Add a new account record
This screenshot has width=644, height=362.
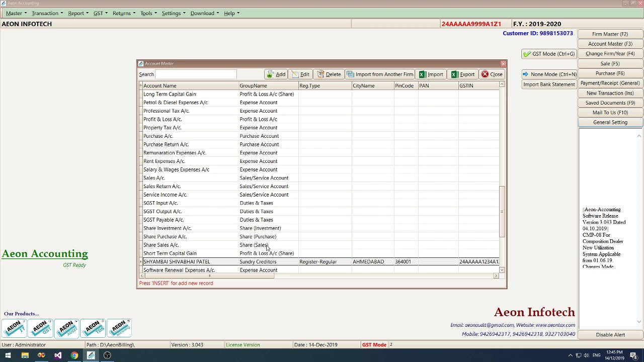click(276, 74)
